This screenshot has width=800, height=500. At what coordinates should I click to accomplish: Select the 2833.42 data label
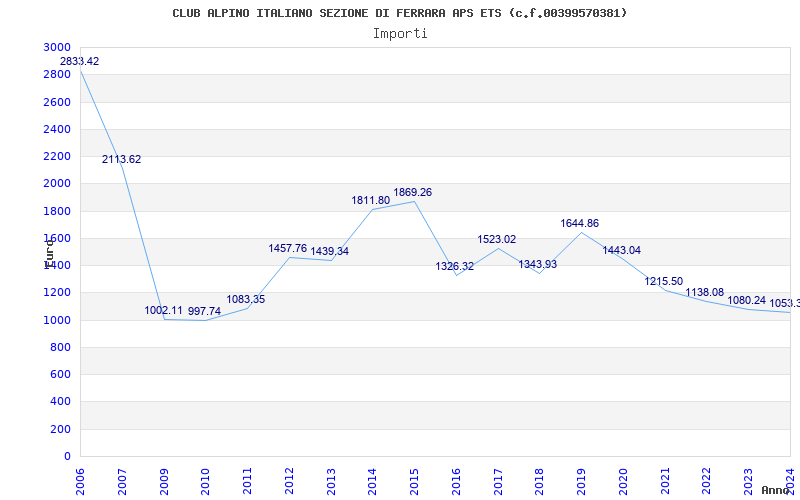pos(80,61)
